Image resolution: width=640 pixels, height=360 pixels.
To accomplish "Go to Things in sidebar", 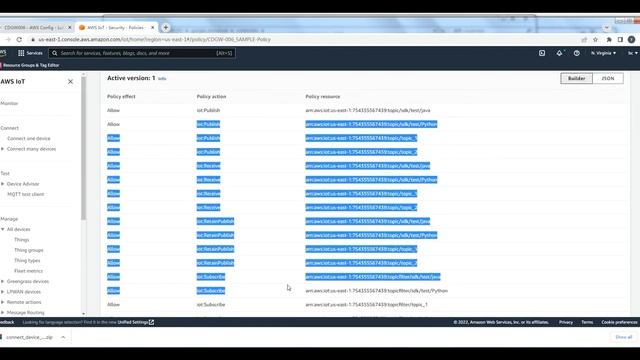I will (22, 240).
